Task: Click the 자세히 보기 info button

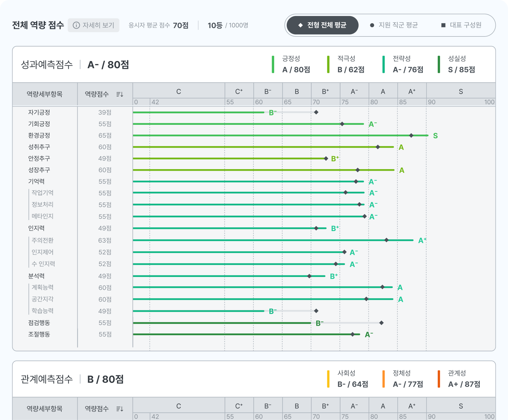Action: [x=93, y=25]
